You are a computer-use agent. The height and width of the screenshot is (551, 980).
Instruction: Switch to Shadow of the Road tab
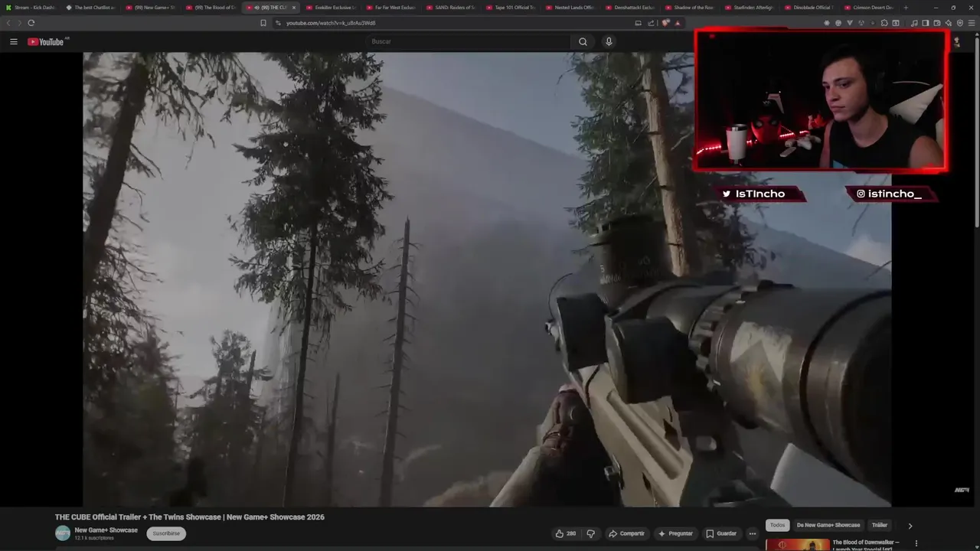pos(689,7)
